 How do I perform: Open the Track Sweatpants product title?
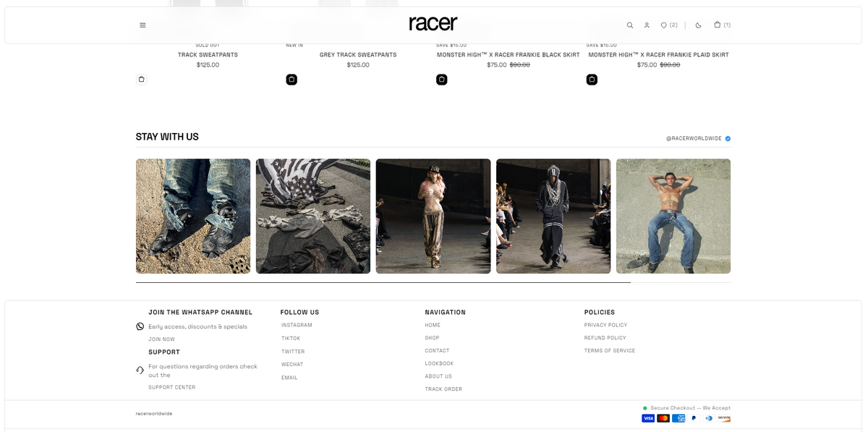208,55
